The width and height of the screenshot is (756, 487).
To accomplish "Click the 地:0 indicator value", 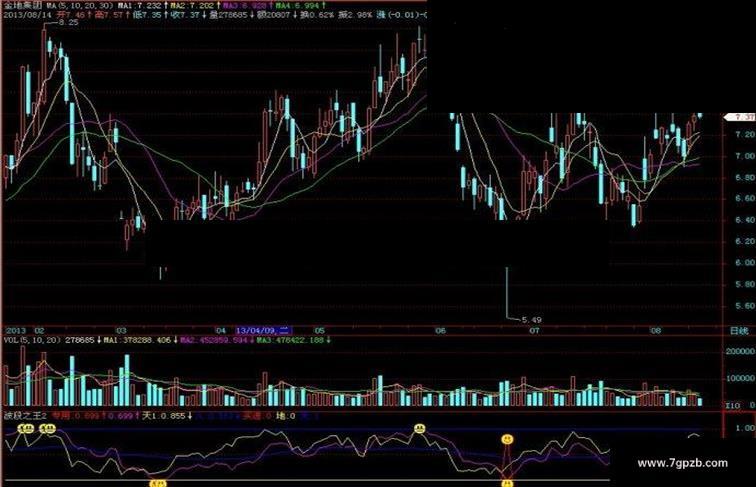I will point(285,416).
